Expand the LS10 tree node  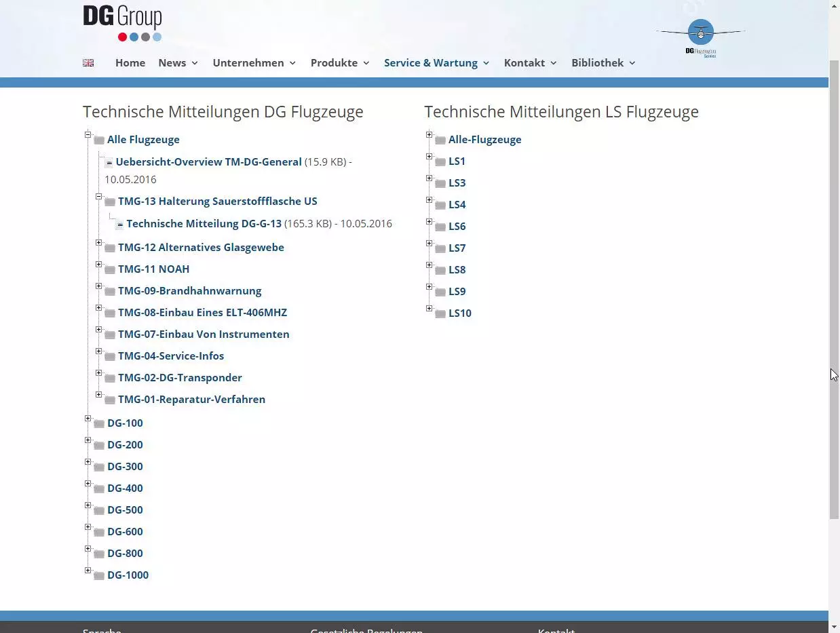[429, 309]
